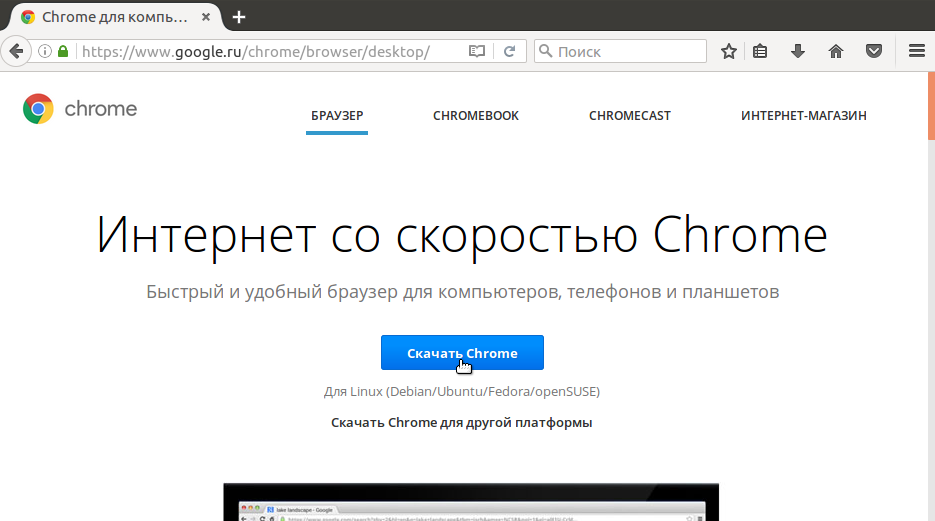The image size is (935, 521).
Task: Toggle reader view in address bar
Action: pos(476,51)
